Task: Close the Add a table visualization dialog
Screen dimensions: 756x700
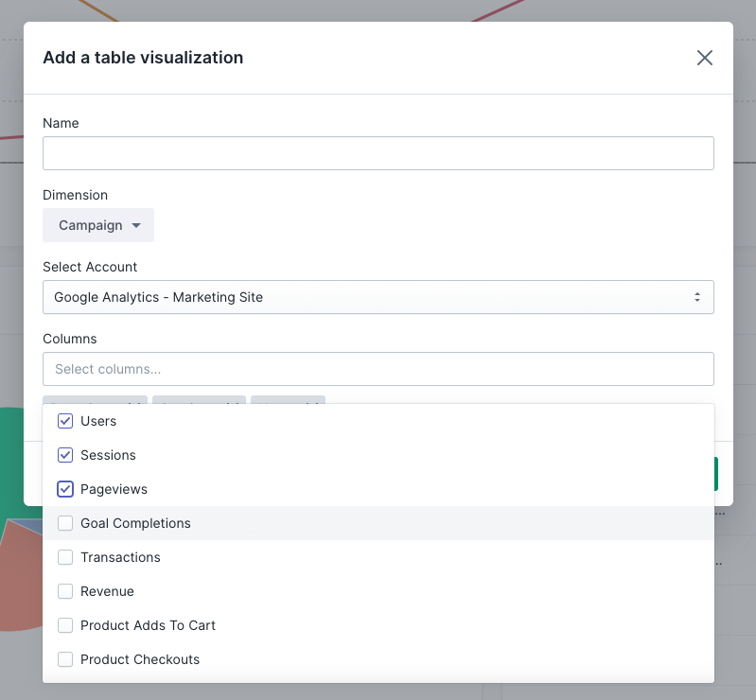Action: point(704,58)
